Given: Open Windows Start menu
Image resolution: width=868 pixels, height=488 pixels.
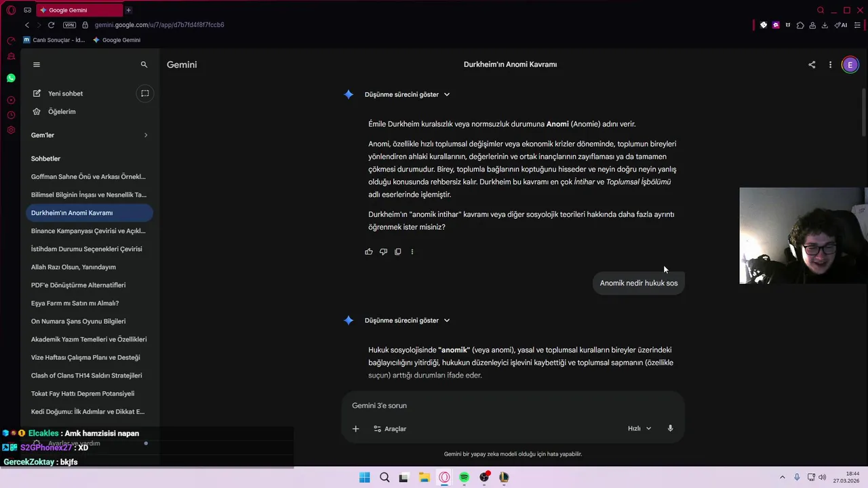Looking at the screenshot, I should pos(364,477).
